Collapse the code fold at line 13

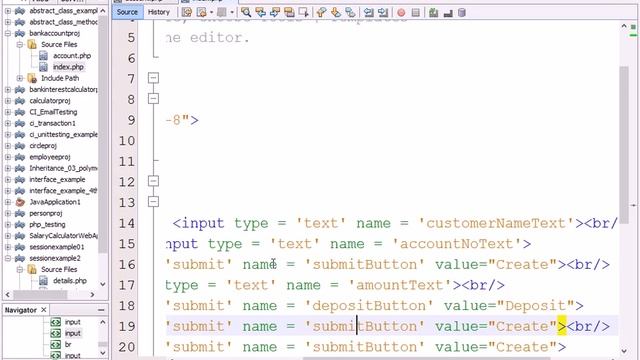(153, 202)
